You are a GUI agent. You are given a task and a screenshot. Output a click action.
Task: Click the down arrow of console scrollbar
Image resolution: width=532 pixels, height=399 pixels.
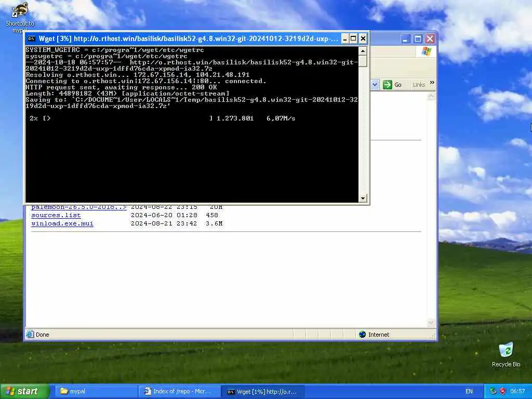point(363,198)
